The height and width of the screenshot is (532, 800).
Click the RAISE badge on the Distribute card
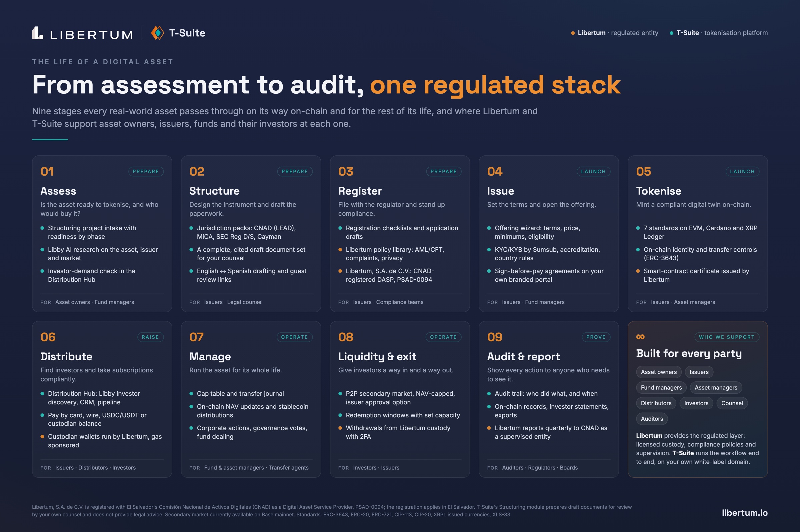[150, 337]
